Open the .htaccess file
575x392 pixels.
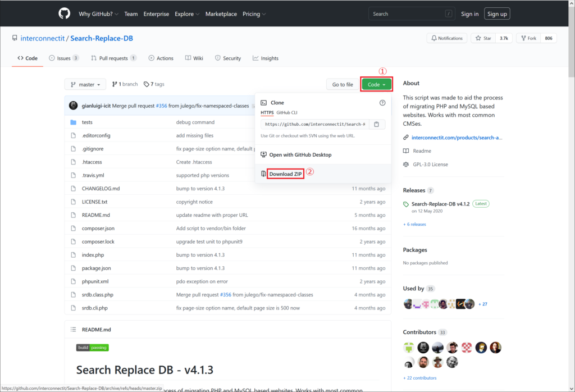[92, 162]
